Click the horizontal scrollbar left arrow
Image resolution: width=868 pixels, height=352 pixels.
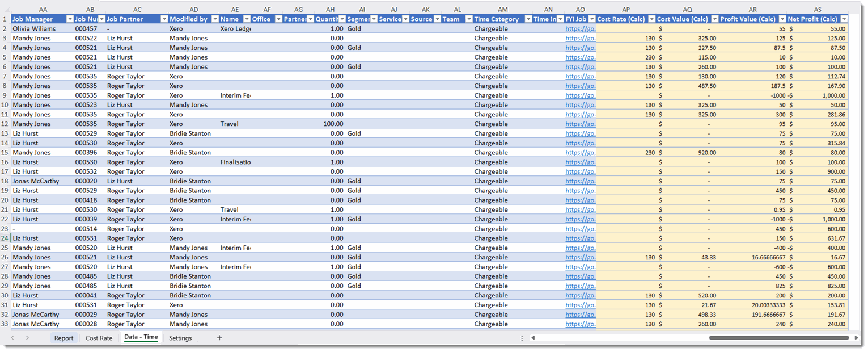coord(533,338)
